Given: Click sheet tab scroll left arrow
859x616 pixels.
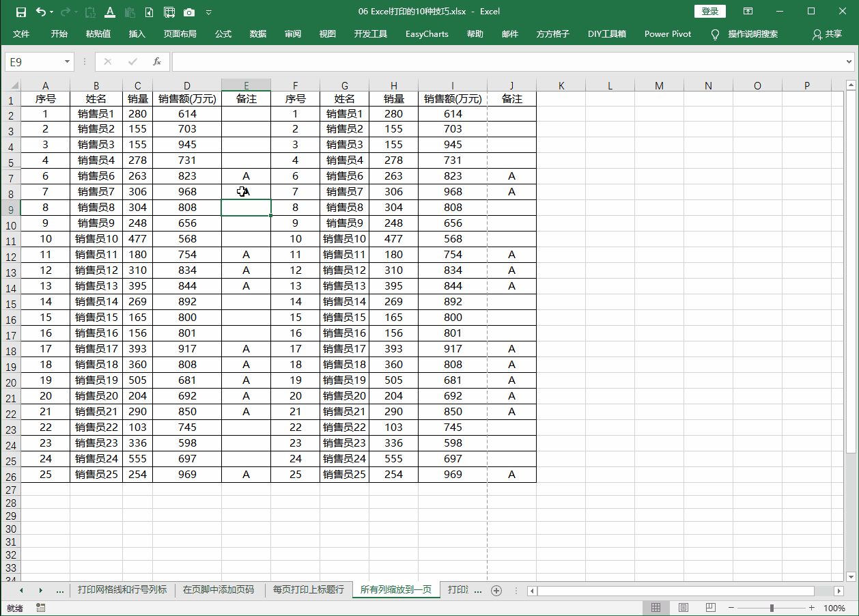Looking at the screenshot, I should [21, 590].
